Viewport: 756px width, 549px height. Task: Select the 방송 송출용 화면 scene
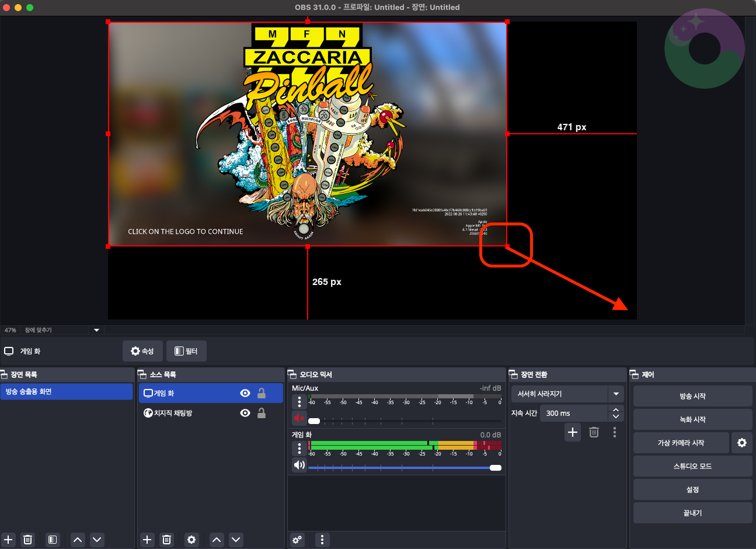[67, 391]
